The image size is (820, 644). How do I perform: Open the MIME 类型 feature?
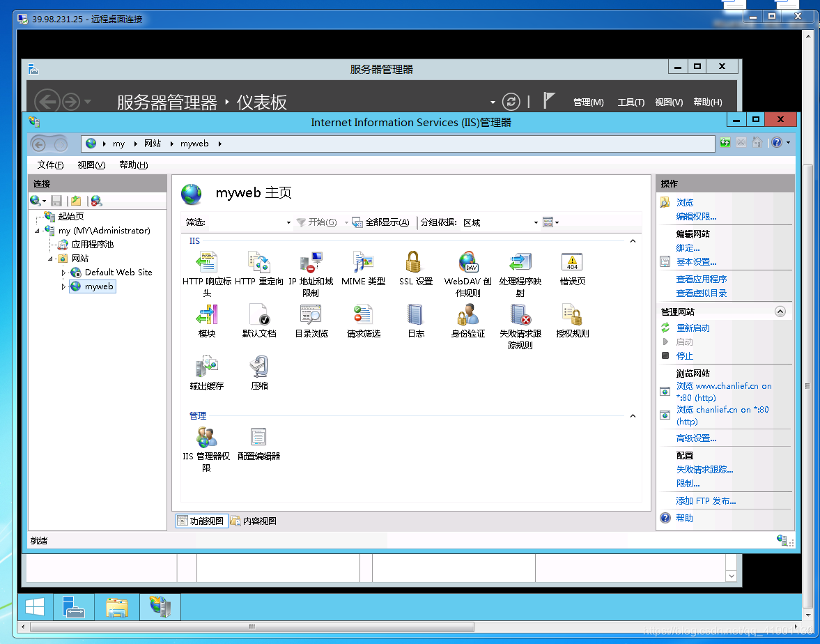(x=363, y=269)
